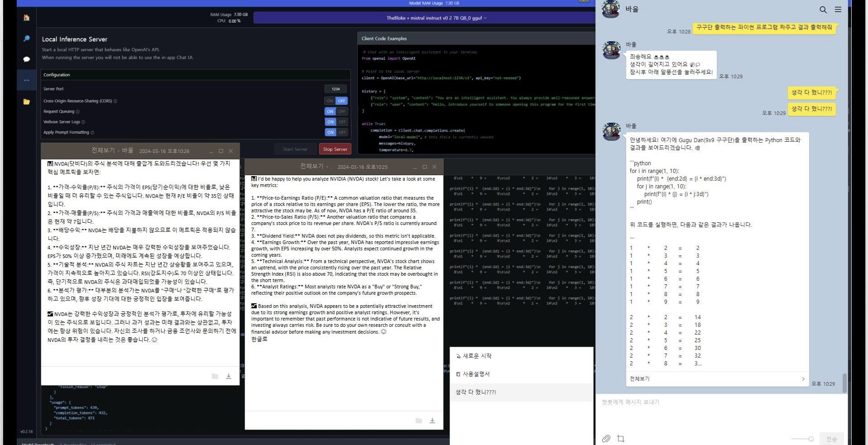
Task: Click the Stop Server button
Action: [x=335, y=149]
